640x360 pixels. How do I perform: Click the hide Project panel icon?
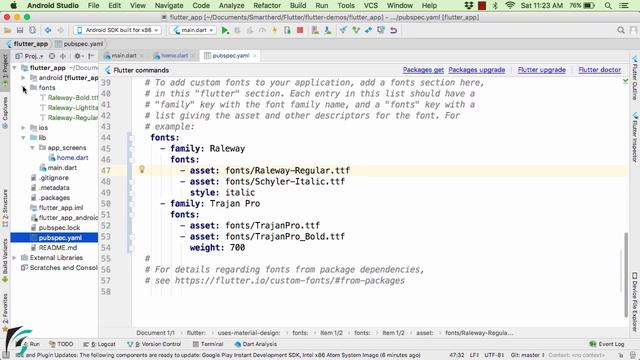91,56
